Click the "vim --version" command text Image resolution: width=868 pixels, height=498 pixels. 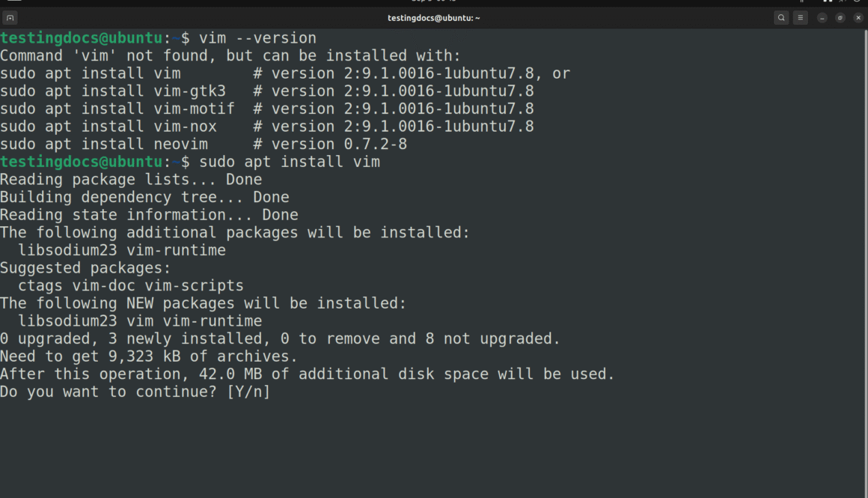tap(257, 38)
